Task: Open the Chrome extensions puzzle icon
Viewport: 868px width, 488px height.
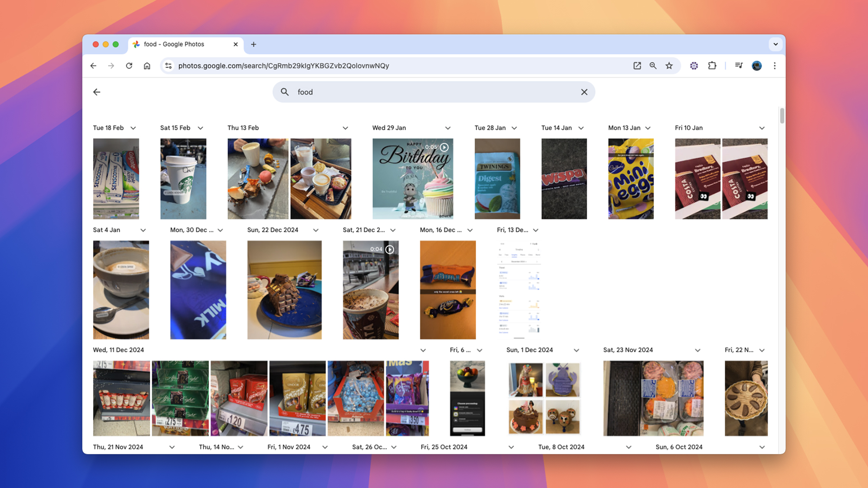Action: coord(712,66)
